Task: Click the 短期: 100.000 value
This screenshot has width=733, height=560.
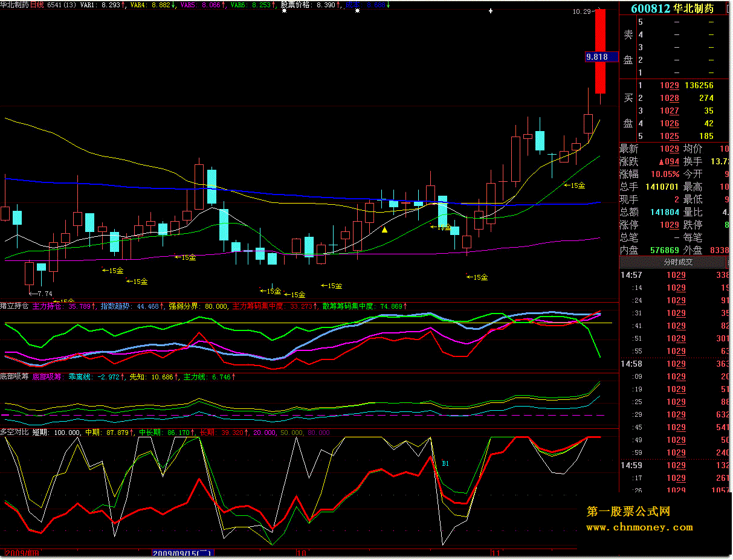Action: coord(57,433)
